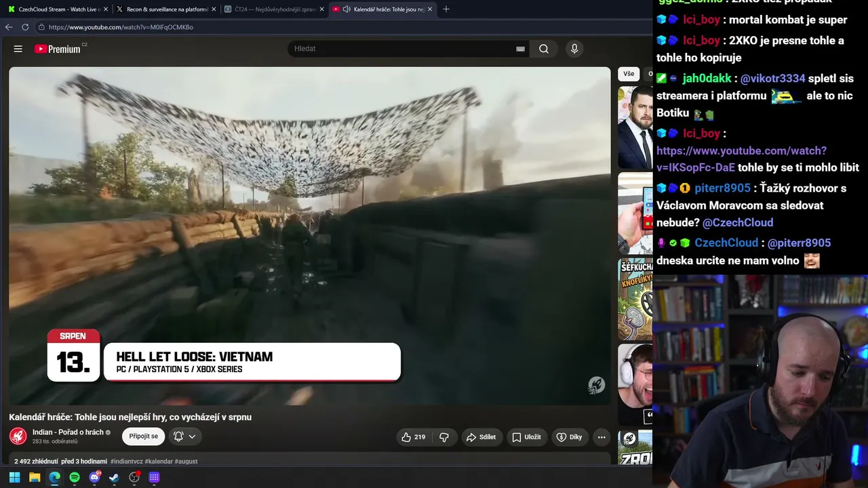
Task: Click CzechCloud username in chat
Action: tap(726, 243)
